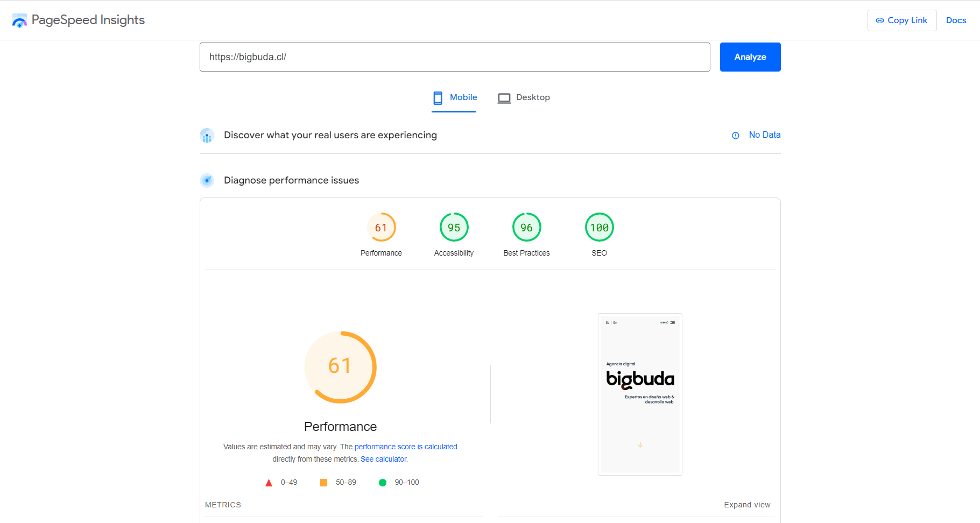Click the 'Performance' label under small gauge
980x523 pixels.
[382, 253]
